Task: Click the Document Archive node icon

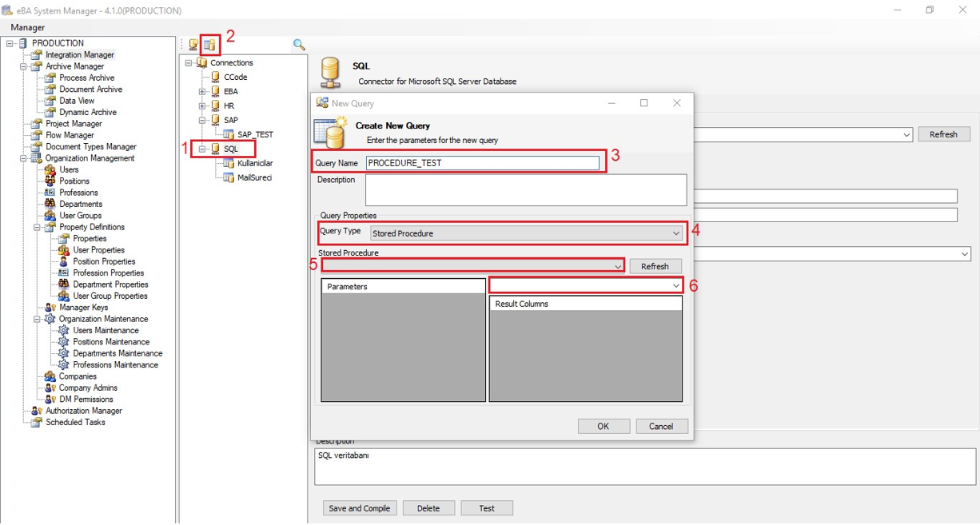Action: click(50, 89)
